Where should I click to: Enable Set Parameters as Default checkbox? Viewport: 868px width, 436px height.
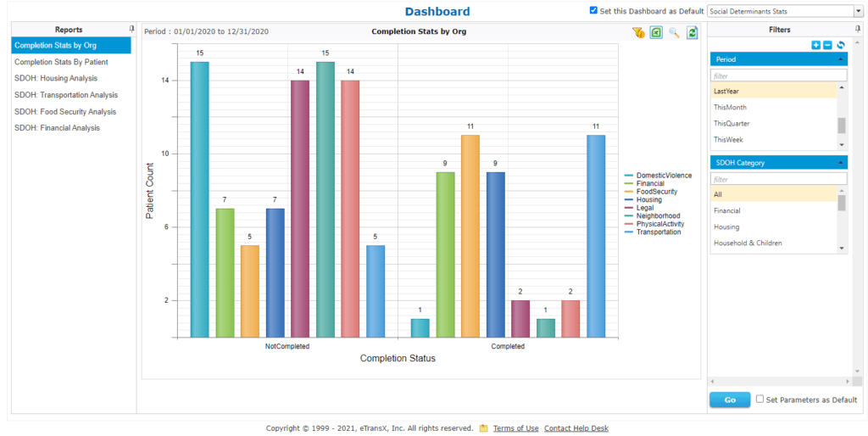click(x=759, y=399)
